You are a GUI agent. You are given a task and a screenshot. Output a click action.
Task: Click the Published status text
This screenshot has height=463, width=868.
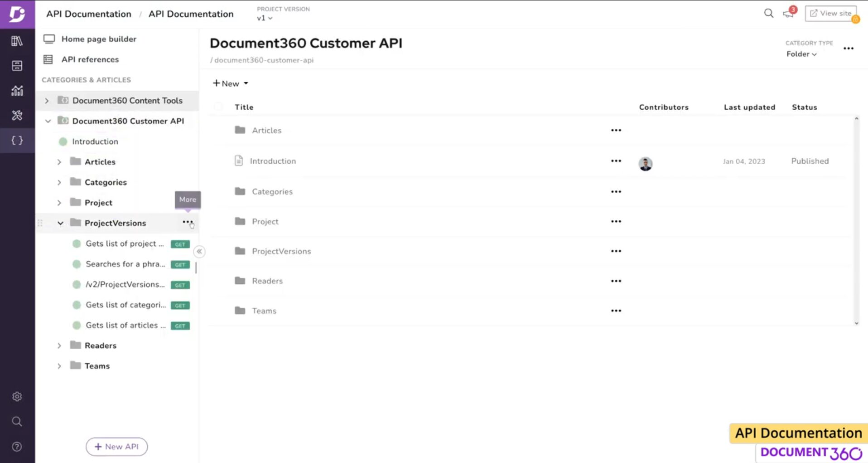[810, 161]
